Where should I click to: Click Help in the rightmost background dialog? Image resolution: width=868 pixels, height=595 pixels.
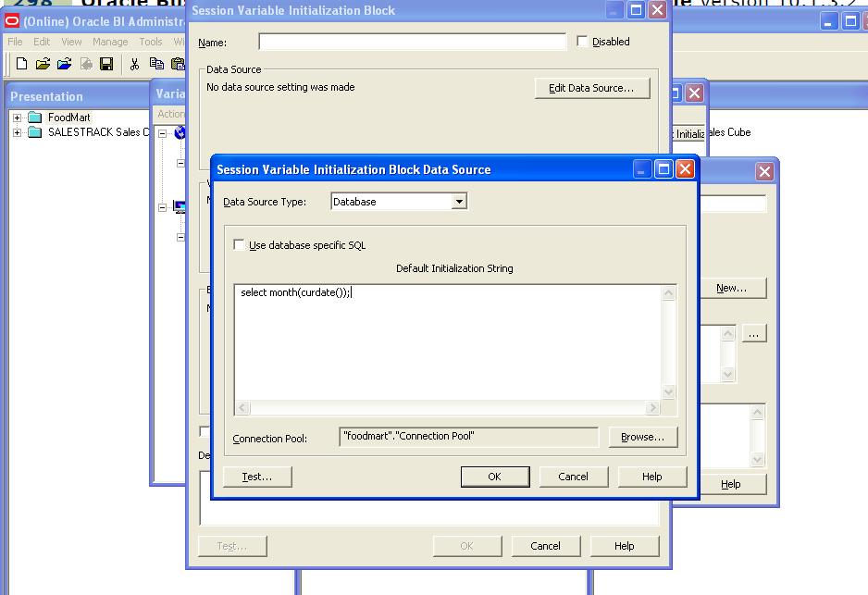tap(732, 484)
